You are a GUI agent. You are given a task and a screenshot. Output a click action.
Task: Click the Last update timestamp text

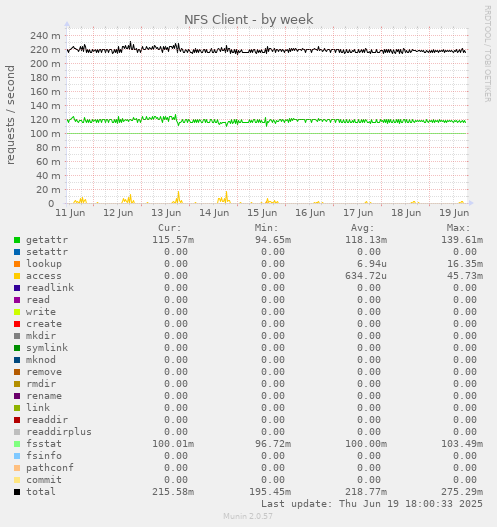[x=372, y=504]
